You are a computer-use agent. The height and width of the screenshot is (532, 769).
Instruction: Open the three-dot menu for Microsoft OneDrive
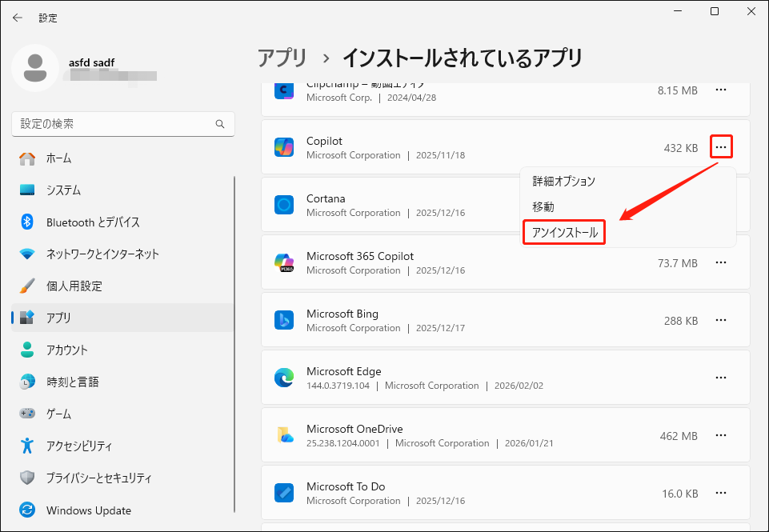720,435
